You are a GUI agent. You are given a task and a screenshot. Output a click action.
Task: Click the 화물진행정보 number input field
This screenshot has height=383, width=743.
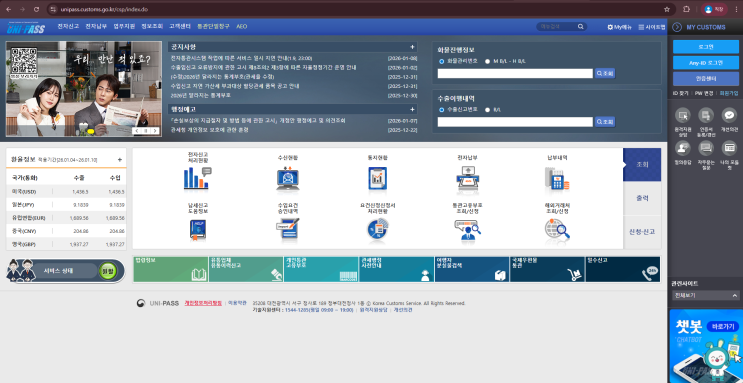point(515,73)
